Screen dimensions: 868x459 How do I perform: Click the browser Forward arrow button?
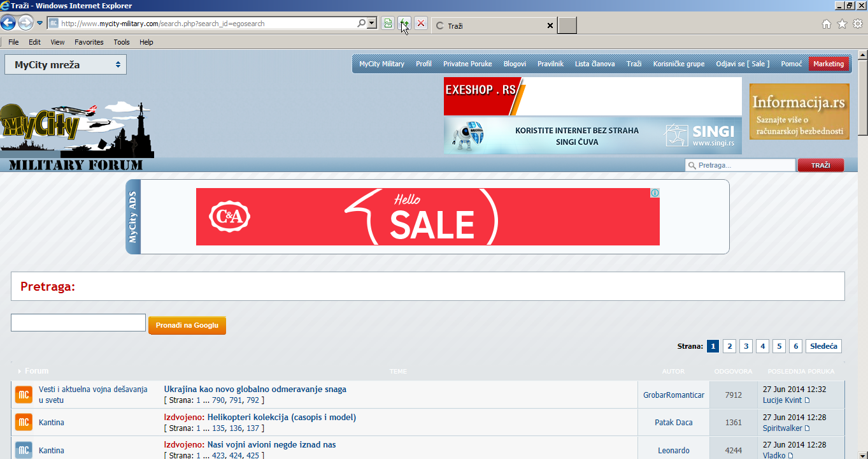[x=25, y=24]
